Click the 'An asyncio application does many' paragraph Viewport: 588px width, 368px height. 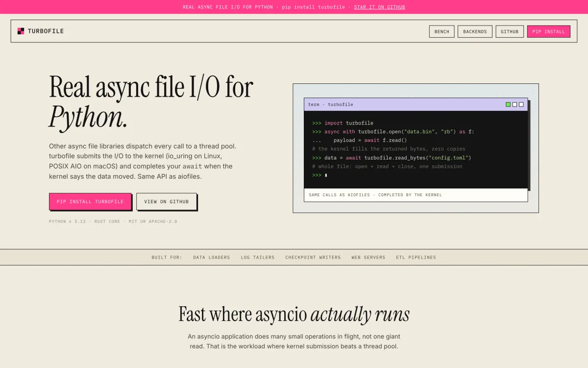point(294,342)
